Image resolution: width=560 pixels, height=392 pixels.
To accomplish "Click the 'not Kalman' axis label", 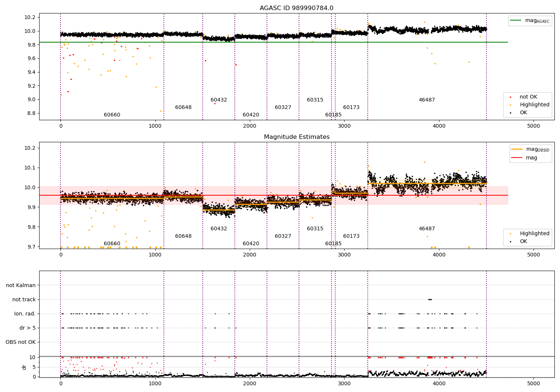I will [x=21, y=286].
